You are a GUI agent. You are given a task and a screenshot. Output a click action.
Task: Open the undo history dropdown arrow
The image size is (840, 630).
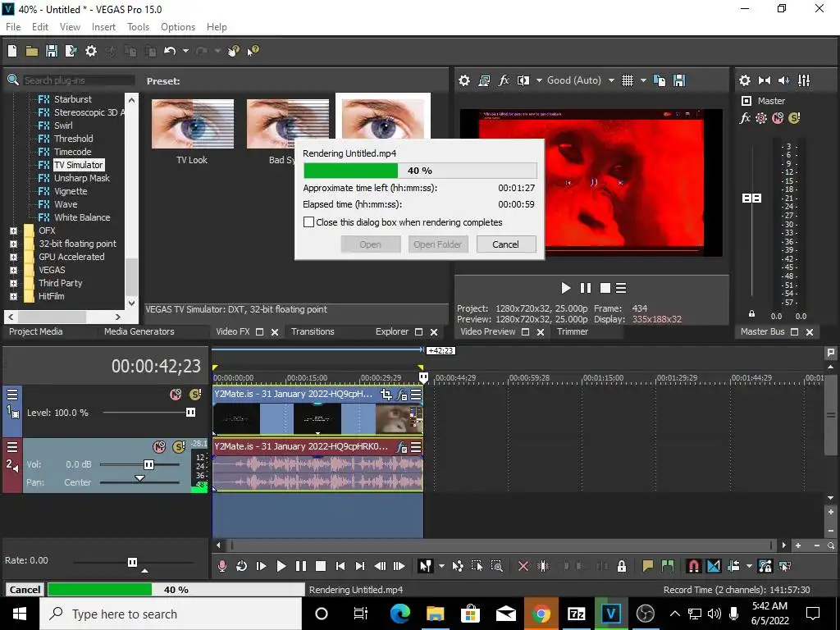coord(185,51)
